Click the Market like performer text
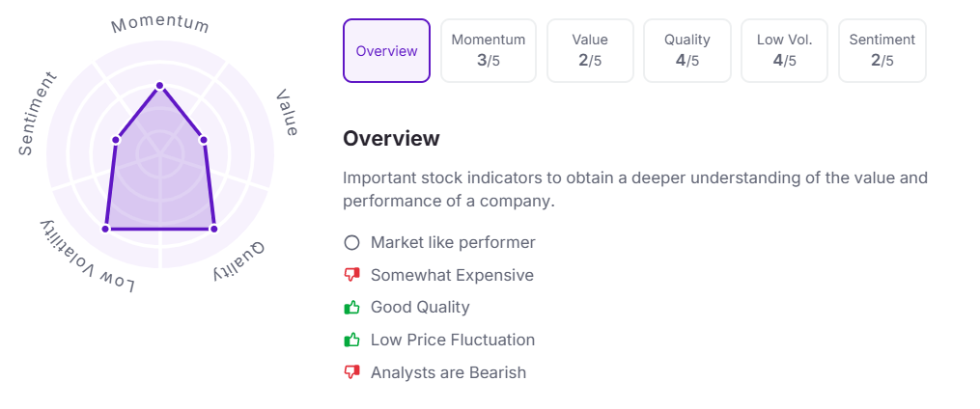 point(452,243)
